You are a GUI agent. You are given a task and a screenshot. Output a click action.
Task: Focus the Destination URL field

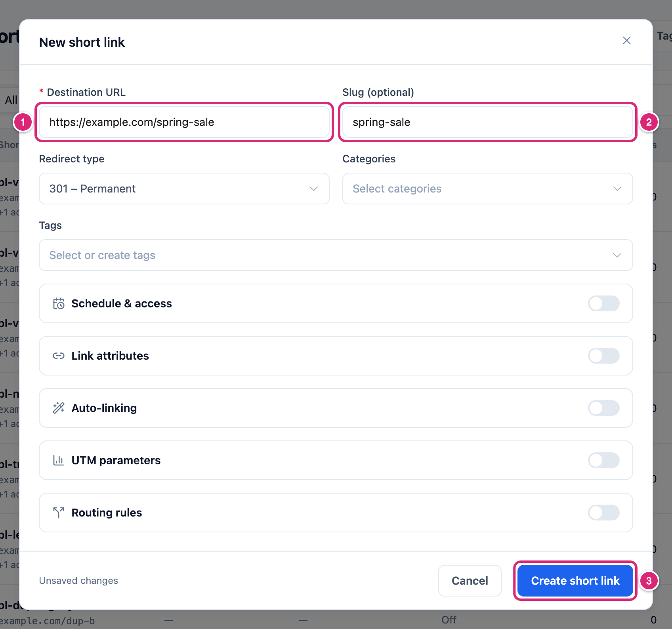pyautogui.click(x=184, y=122)
